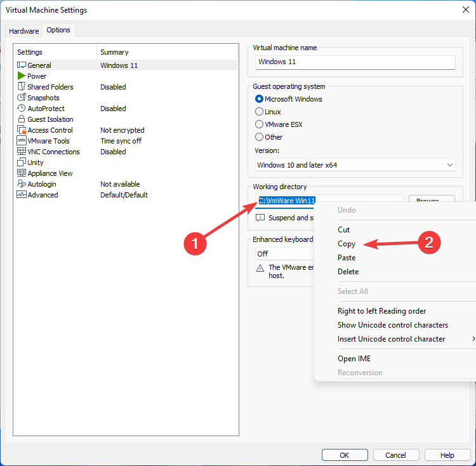Switch to the Hardware tab
Image resolution: width=476 pixels, height=466 pixels.
point(24,31)
